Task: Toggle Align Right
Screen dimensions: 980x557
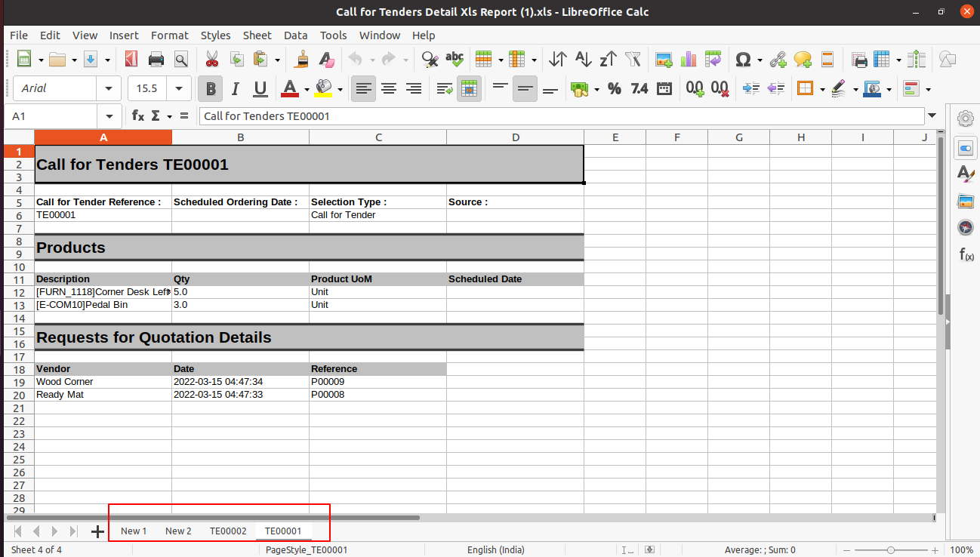Action: click(x=414, y=88)
